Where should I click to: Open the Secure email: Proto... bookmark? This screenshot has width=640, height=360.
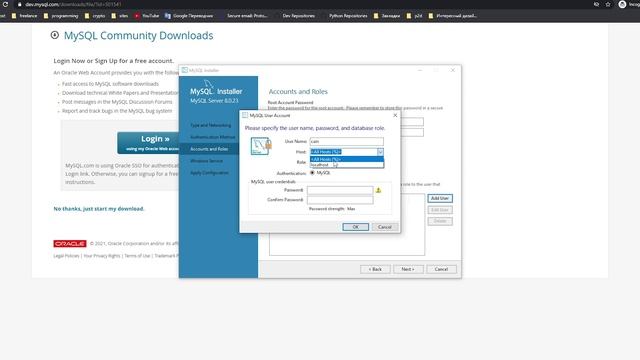tap(247, 16)
